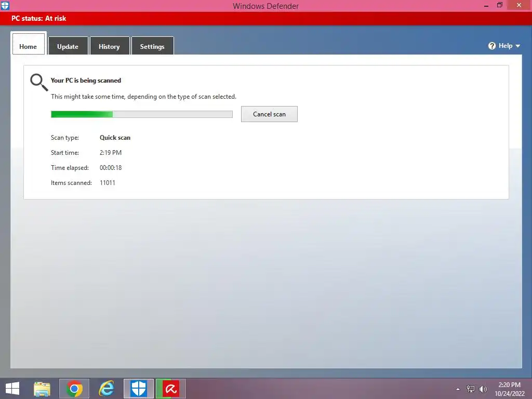Click the red PC status: At risk banner
This screenshot has width=532, height=399.
[x=266, y=18]
